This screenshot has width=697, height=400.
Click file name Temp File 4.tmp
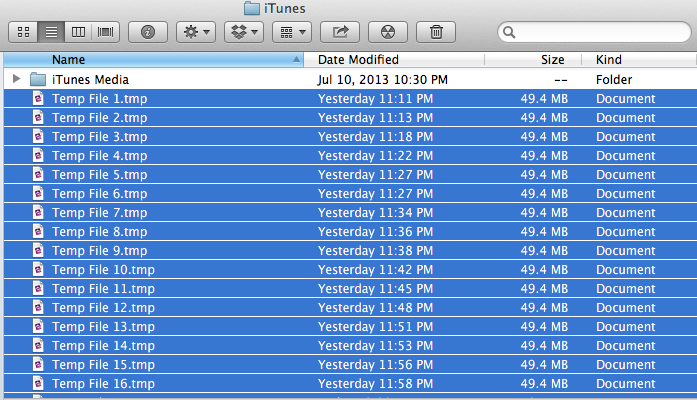click(x=100, y=156)
